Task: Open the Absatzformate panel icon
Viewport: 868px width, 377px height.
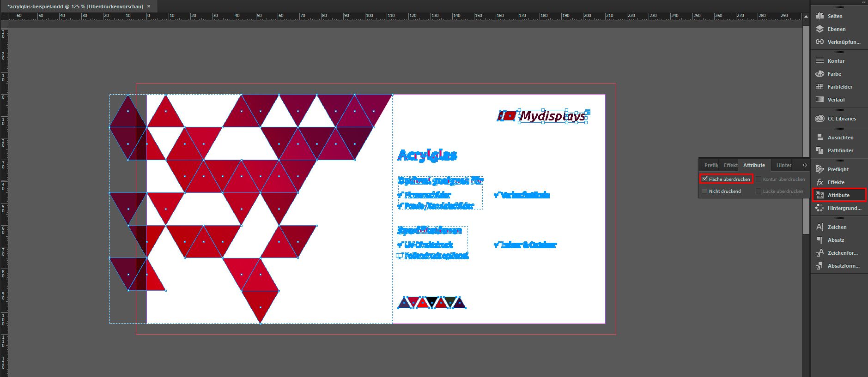Action: click(x=819, y=265)
